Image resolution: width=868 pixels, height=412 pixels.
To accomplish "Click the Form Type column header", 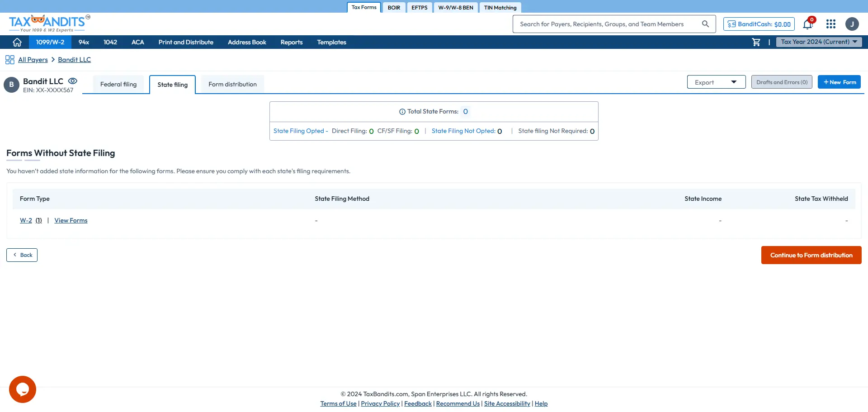I will pos(35,199).
